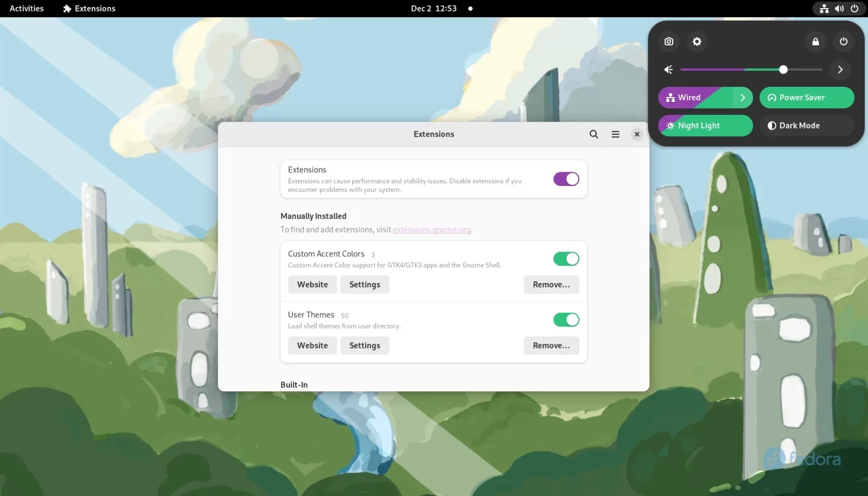
Task: Expand the Wired network options
Action: pyautogui.click(x=743, y=98)
